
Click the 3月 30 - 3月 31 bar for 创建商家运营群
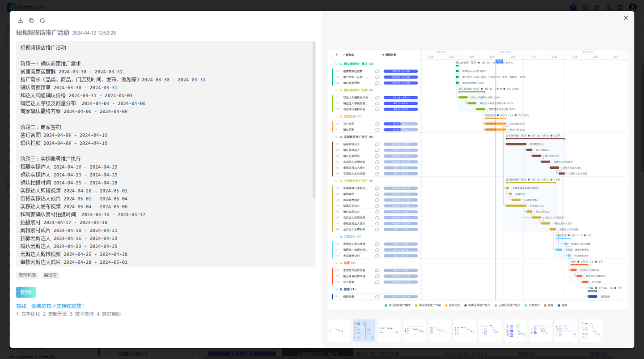(400, 71)
